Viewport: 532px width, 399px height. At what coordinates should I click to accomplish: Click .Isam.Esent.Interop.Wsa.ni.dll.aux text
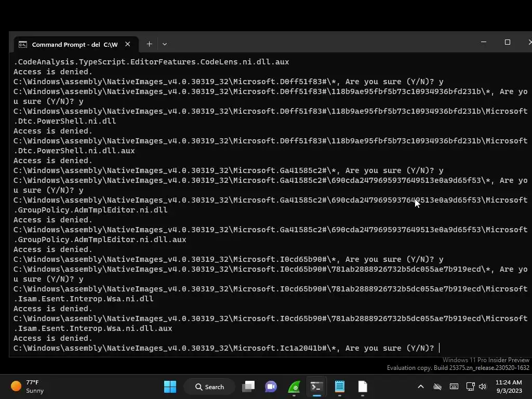click(x=93, y=328)
